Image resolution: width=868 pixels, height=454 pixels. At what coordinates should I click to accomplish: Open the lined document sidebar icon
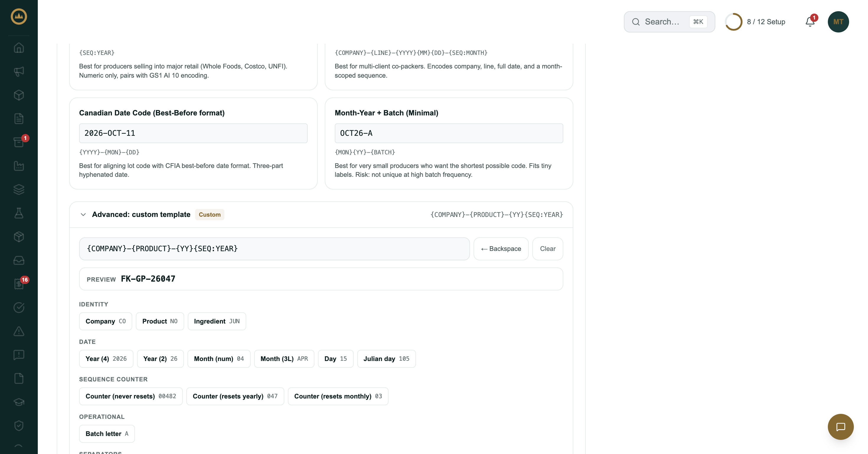(x=19, y=119)
